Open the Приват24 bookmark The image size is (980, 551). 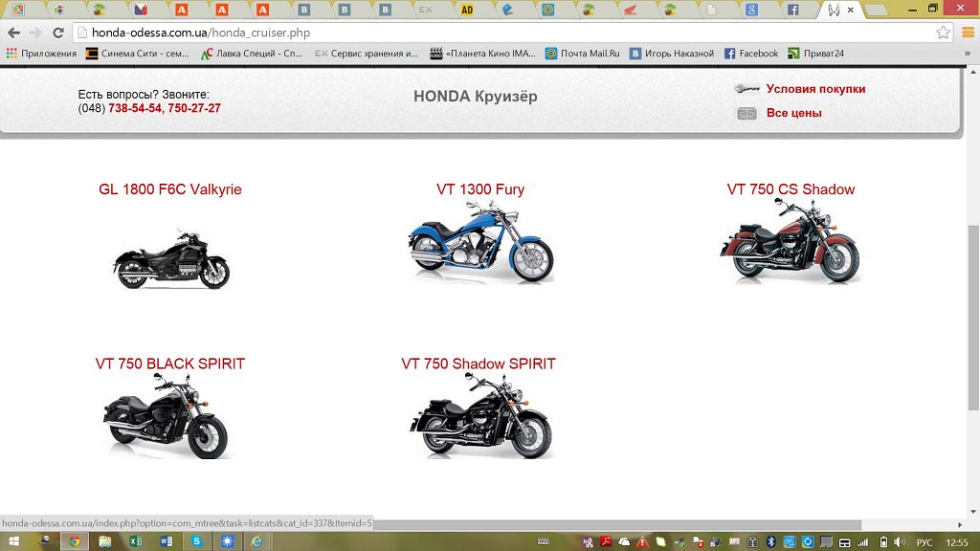pyautogui.click(x=816, y=54)
